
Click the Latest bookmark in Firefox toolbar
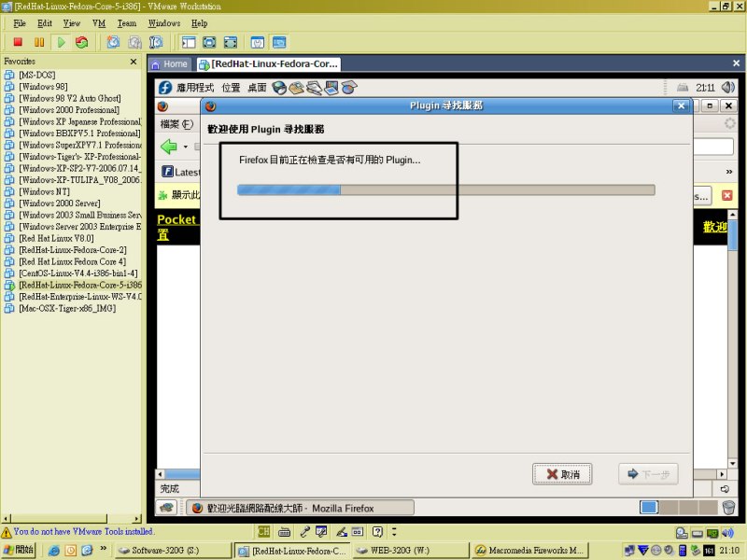(x=181, y=172)
